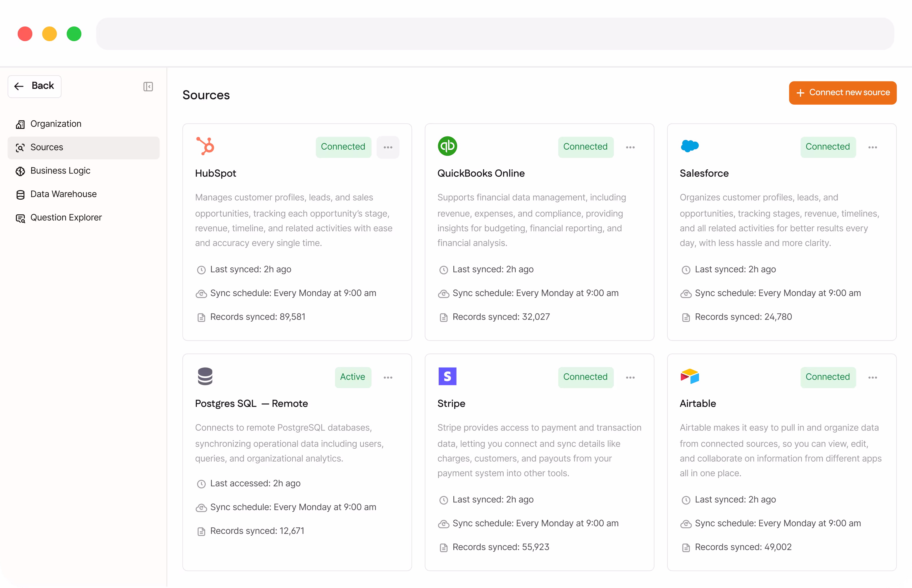Open Business Logic from the sidebar

point(83,171)
